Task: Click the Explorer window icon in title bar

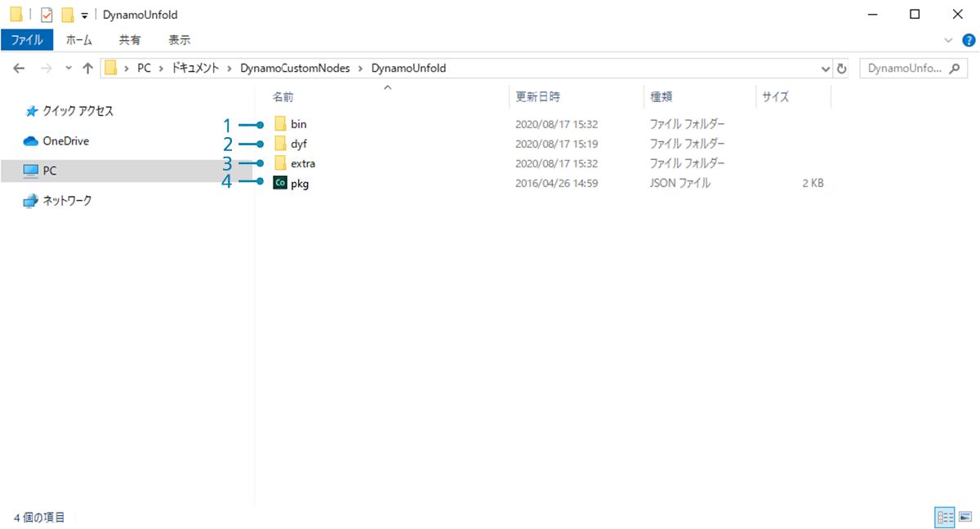Action: 16,15
